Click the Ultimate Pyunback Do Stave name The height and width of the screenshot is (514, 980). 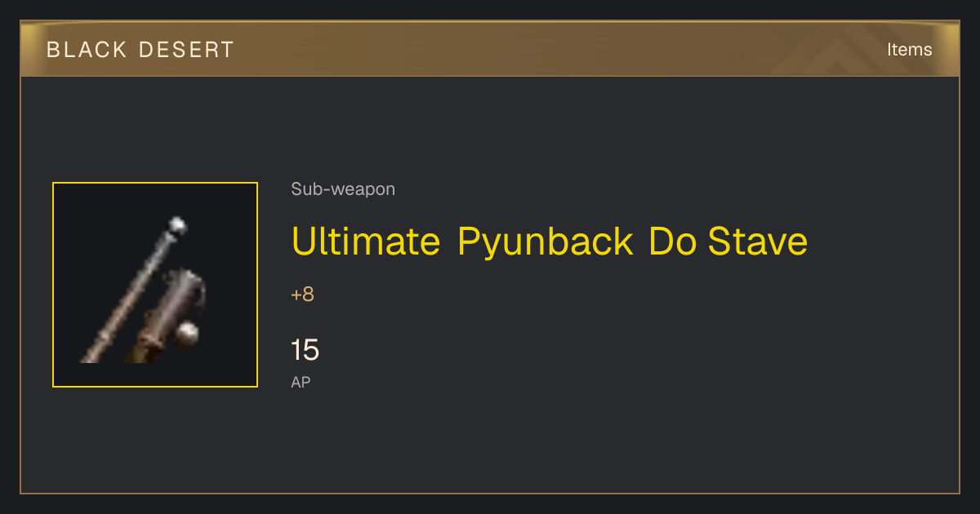550,241
